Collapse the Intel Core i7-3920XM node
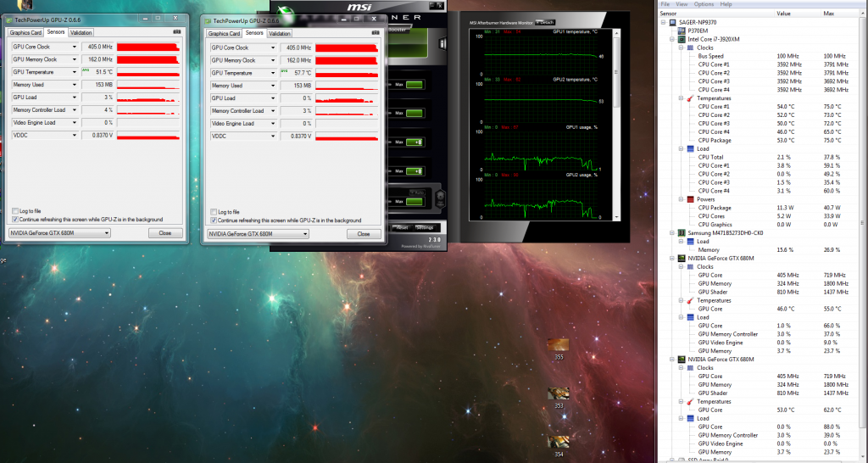 [x=672, y=39]
